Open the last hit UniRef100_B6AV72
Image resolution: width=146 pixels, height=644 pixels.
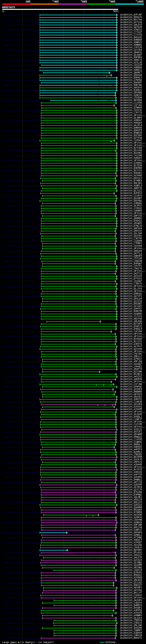(x=131, y=638)
